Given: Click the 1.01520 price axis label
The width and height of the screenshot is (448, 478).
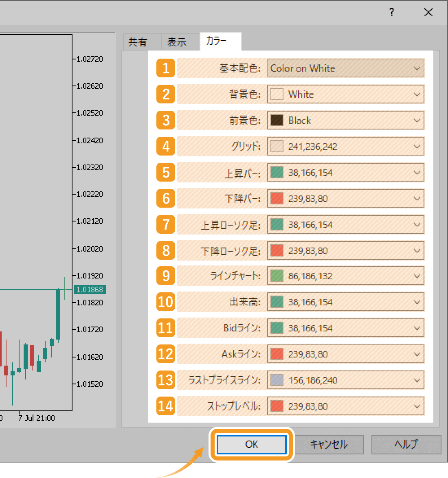Looking at the screenshot, I should point(90,384).
